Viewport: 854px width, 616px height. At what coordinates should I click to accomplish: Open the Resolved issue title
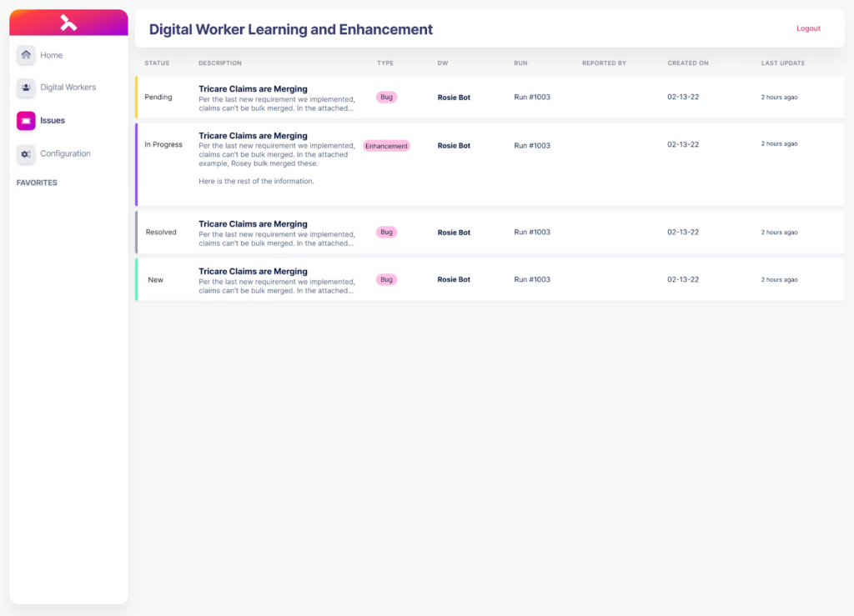pyautogui.click(x=253, y=224)
